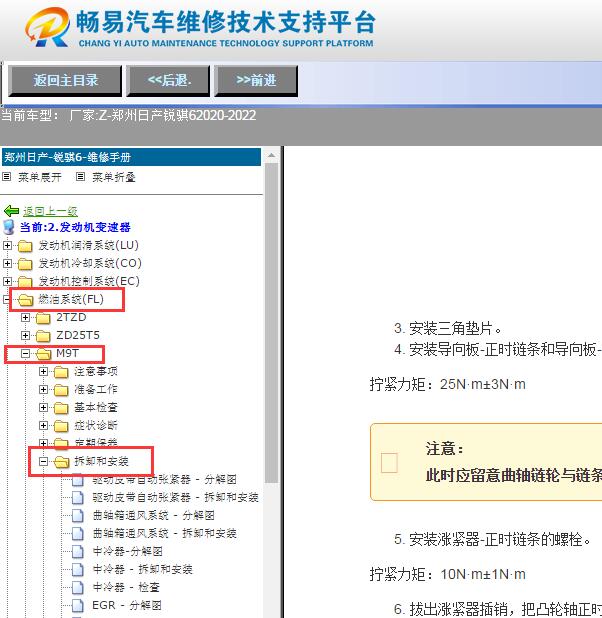Open 中冷器 - 检查 document
The width and height of the screenshot is (602, 618).
pyautogui.click(x=126, y=588)
